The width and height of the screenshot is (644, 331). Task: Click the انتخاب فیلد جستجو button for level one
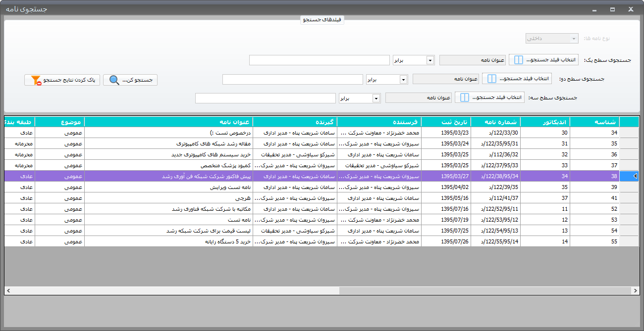(543, 60)
